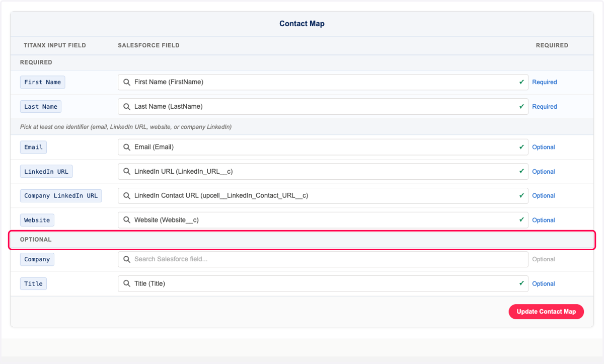
Task: Click the search icon in the Email field
Action: [x=127, y=147]
